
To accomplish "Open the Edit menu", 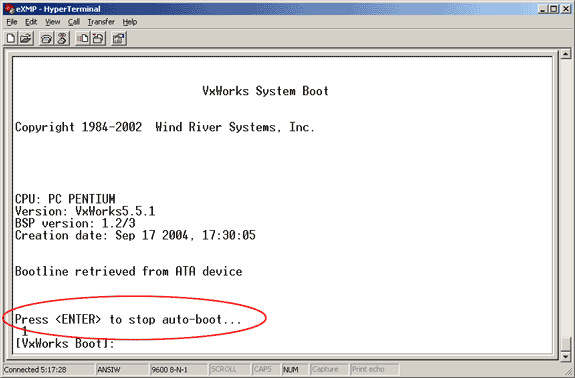I will (x=31, y=22).
